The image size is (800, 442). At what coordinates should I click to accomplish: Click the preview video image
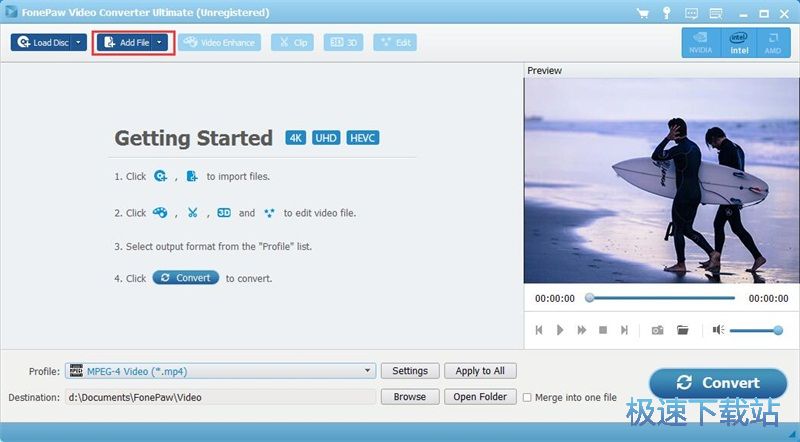662,181
